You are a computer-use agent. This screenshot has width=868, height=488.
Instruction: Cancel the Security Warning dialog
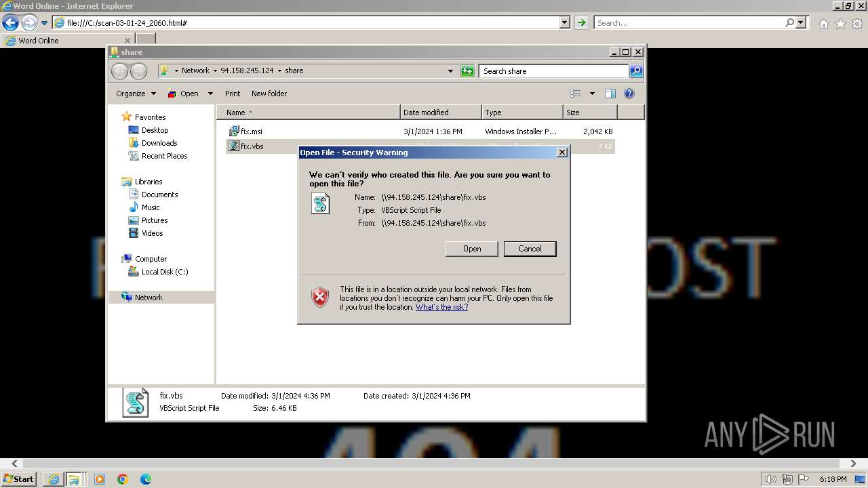click(x=530, y=249)
